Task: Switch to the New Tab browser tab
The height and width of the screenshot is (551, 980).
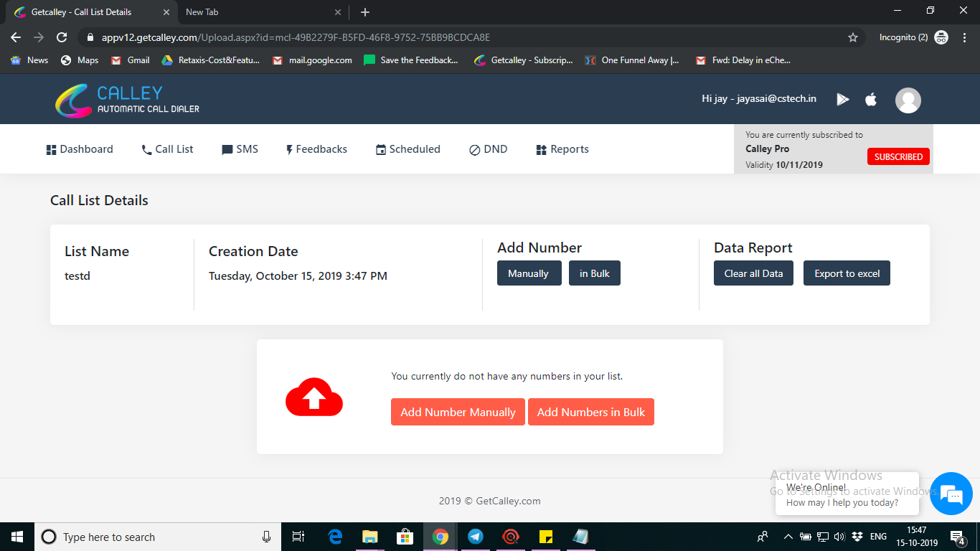Action: click(263, 12)
